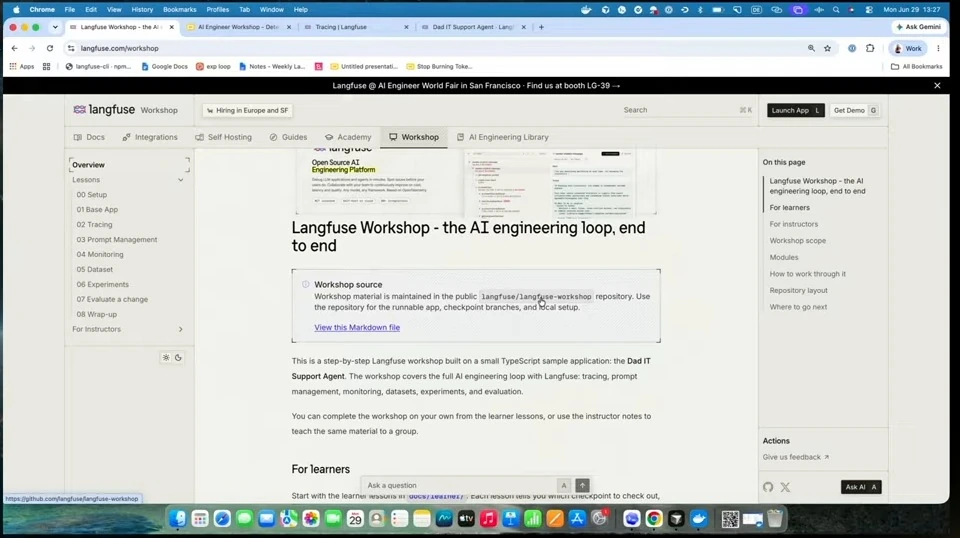960x538 pixels.
Task: Click the Ask AI button
Action: (x=861, y=487)
